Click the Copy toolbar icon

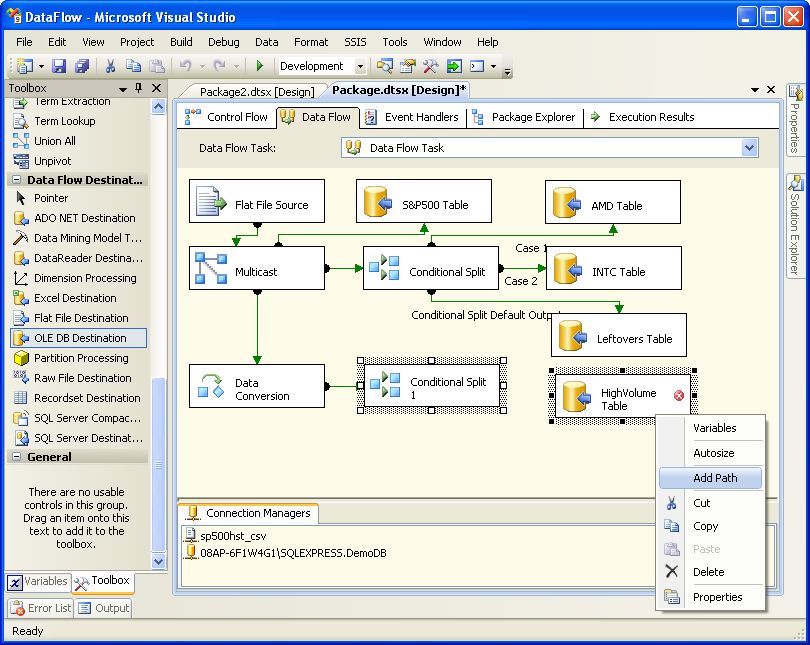coord(133,66)
